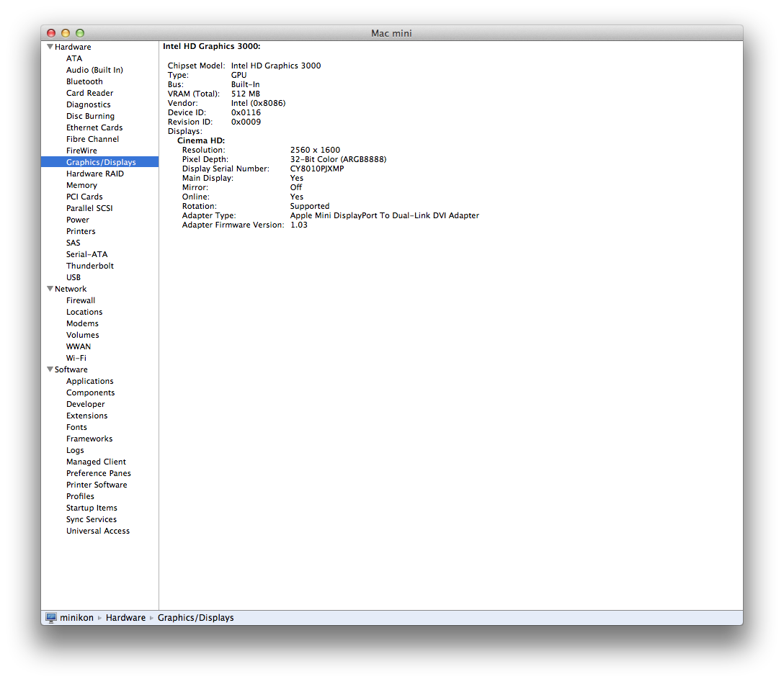Collapse the Network section triangle
The height and width of the screenshot is (682, 784).
point(50,289)
